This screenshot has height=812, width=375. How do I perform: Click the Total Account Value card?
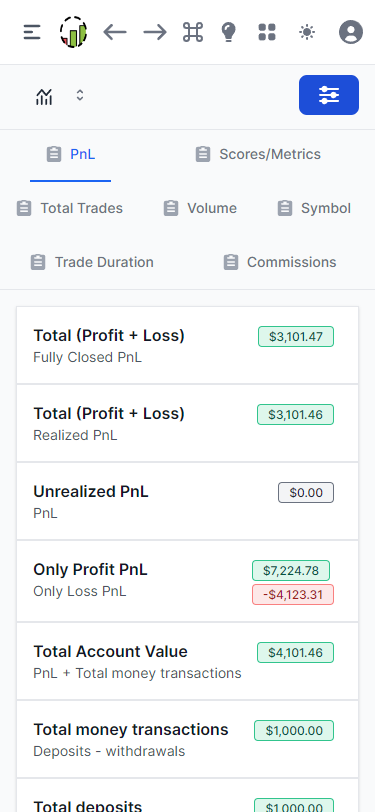click(188, 661)
